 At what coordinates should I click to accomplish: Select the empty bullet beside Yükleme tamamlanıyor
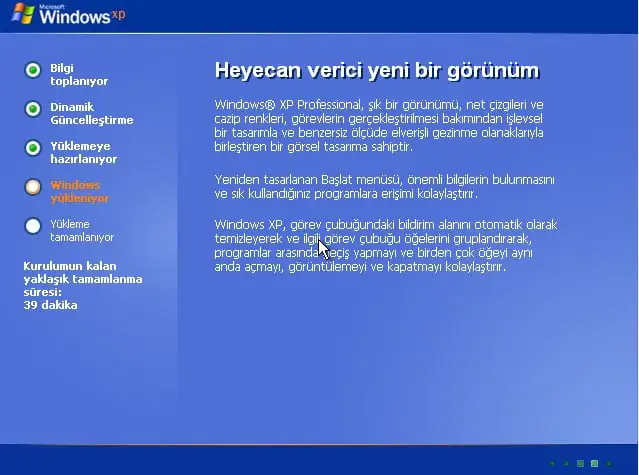pos(33,226)
